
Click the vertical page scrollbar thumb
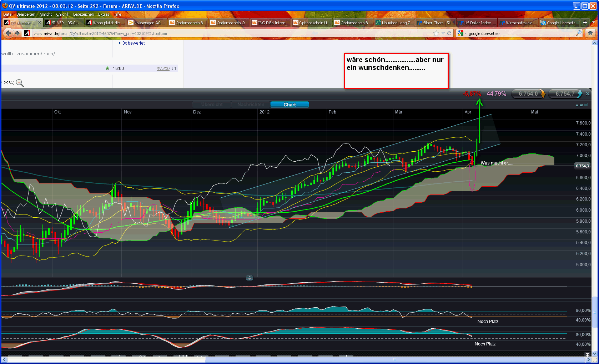pos(594,312)
